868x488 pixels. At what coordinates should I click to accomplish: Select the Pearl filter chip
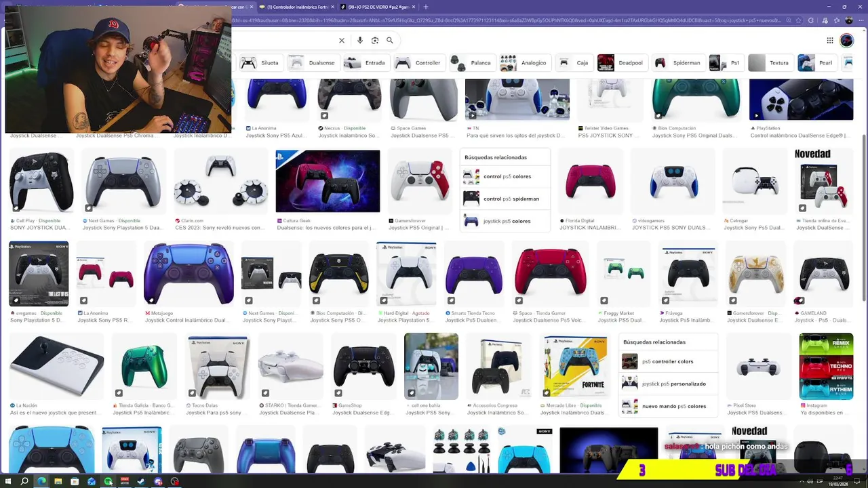816,63
